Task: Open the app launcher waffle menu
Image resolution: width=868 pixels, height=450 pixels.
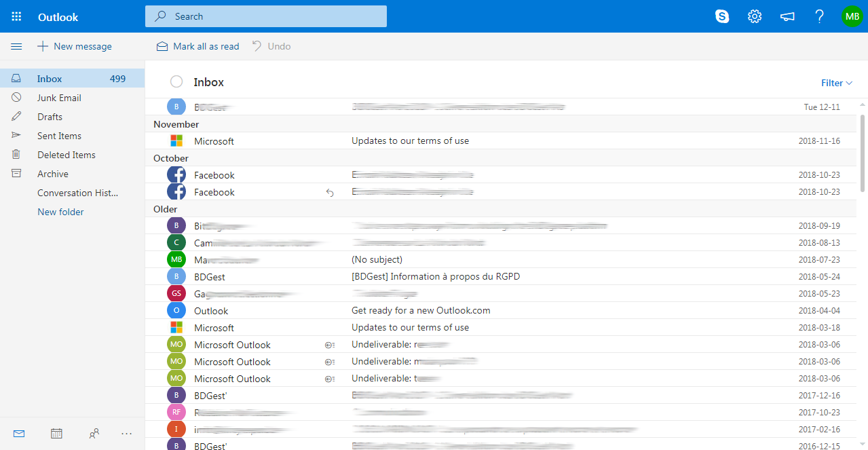Action: (16, 16)
